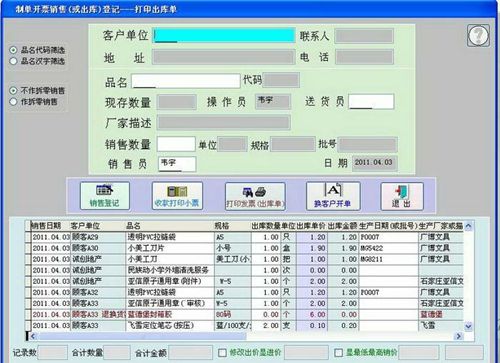Screen dimensions: 500x363
Task: Focus the 客户单位 cyan input field
Action: (224, 36)
